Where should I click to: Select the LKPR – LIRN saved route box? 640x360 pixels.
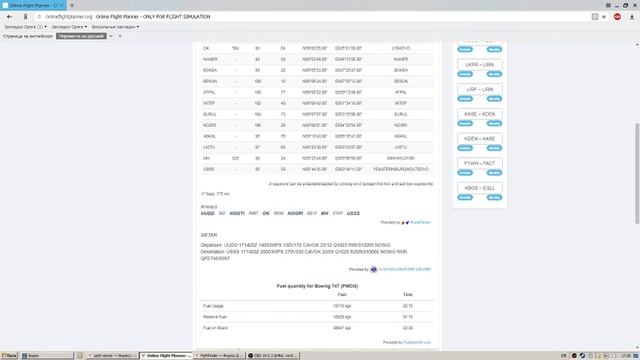click(x=480, y=65)
